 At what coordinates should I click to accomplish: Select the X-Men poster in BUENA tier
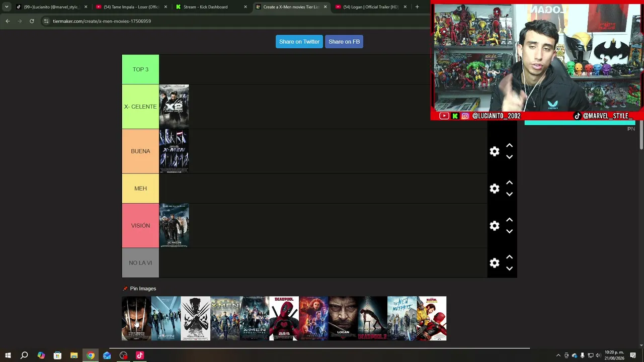coord(174,151)
